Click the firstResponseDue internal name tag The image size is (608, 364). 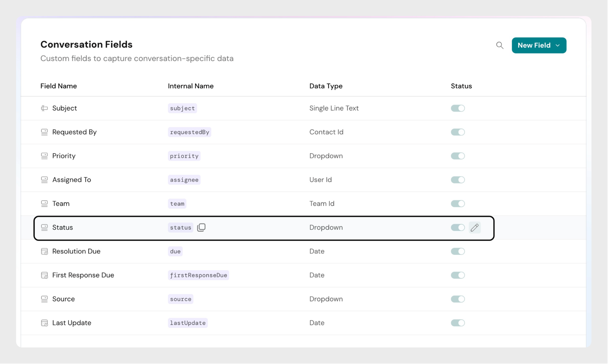(198, 275)
